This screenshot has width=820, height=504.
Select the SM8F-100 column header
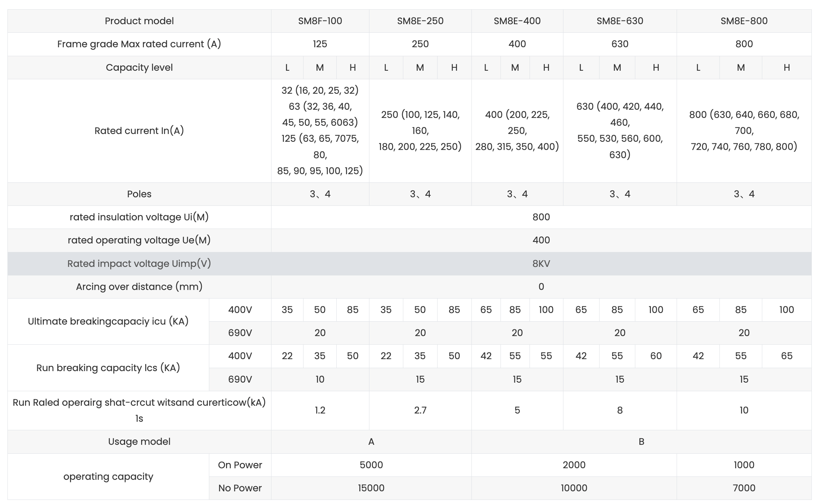click(x=320, y=21)
